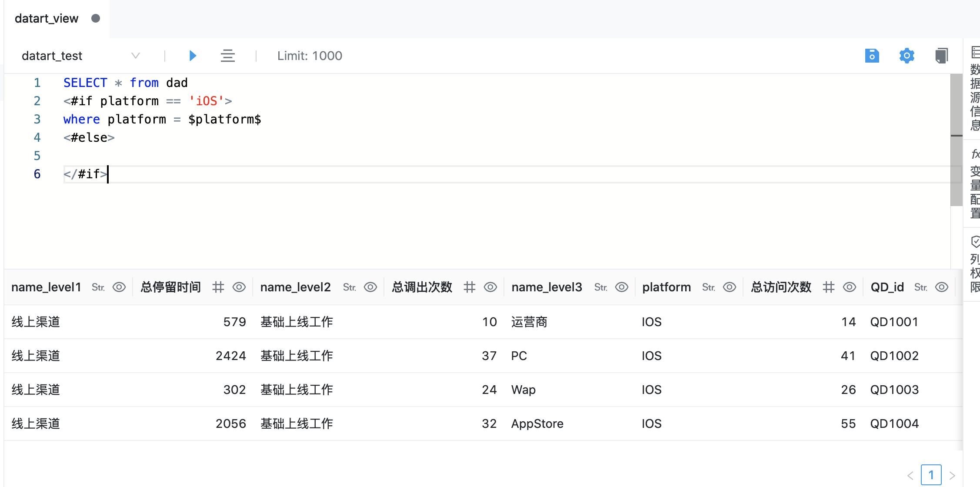Change name_level2 Str. type icon
The width and height of the screenshot is (980, 487).
click(x=350, y=287)
